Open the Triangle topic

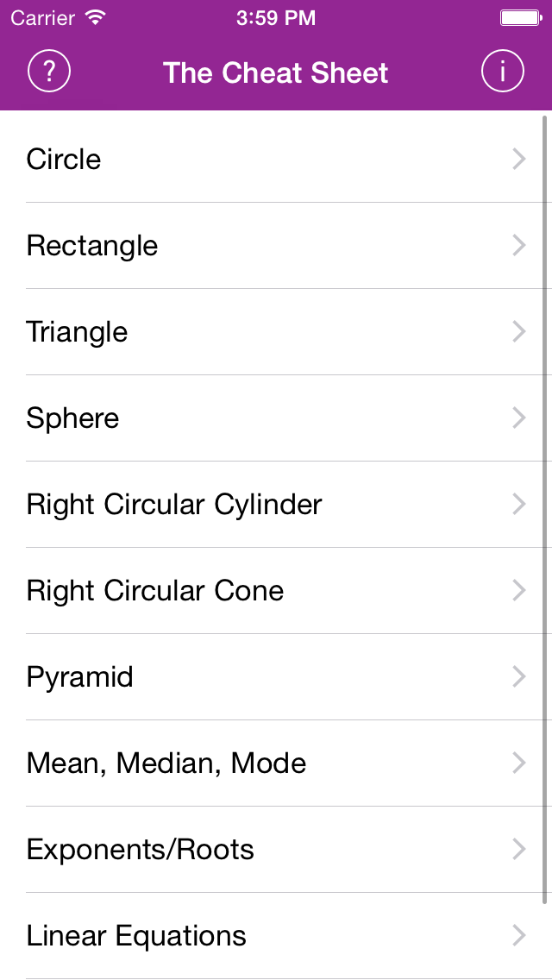pos(276,332)
